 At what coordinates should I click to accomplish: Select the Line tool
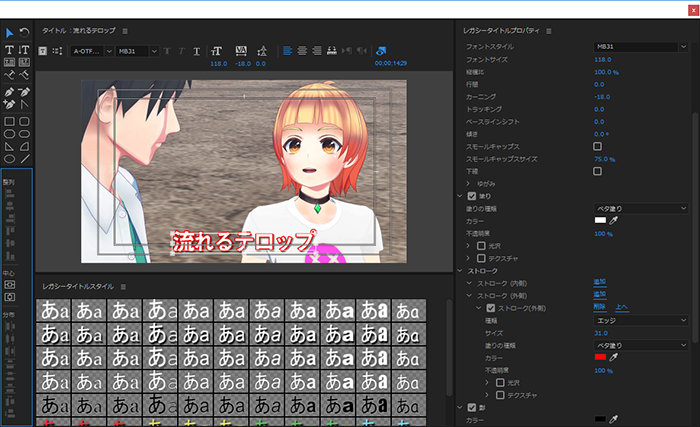tap(24, 159)
